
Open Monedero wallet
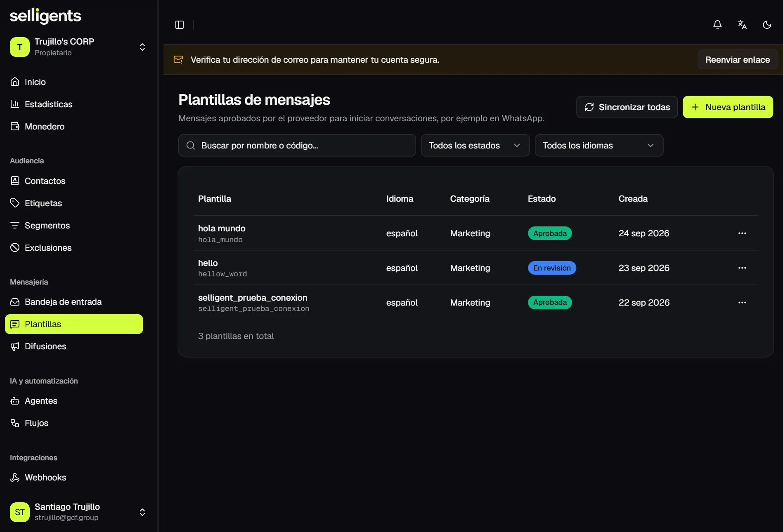click(x=74, y=127)
